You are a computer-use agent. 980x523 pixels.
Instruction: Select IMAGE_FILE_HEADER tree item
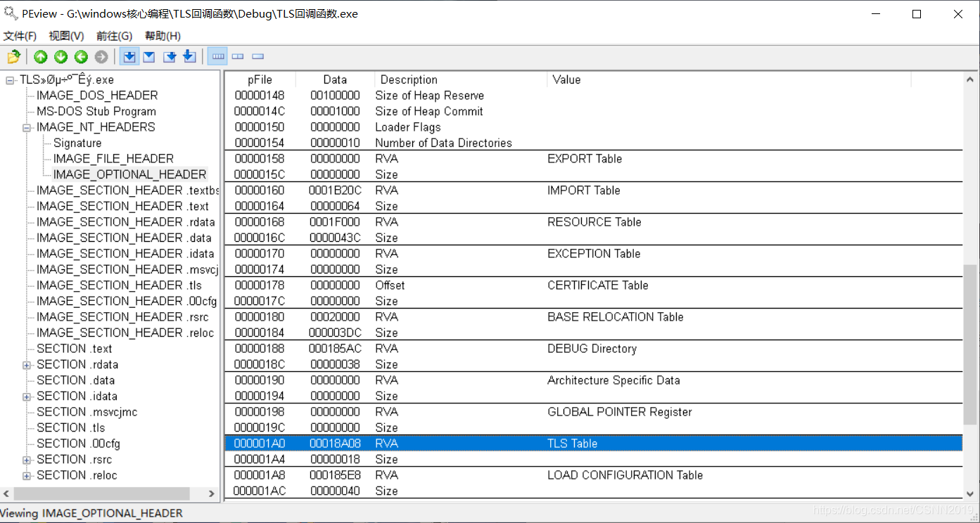point(113,159)
